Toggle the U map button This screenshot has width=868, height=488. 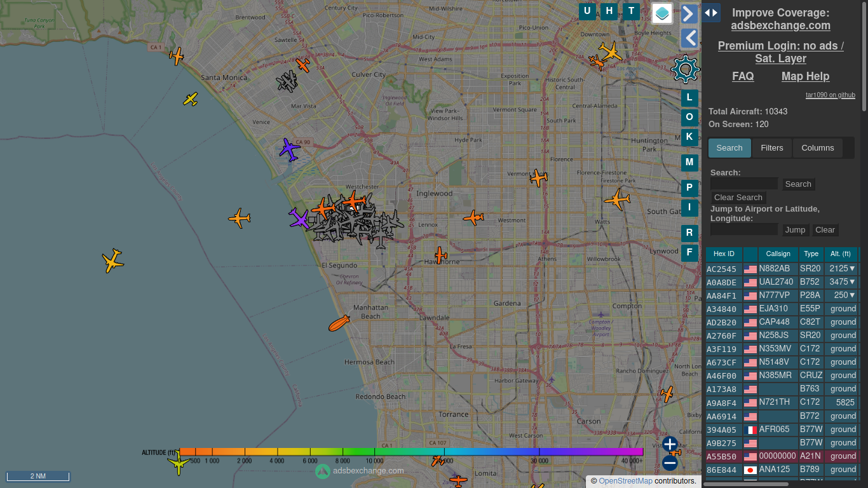click(587, 11)
